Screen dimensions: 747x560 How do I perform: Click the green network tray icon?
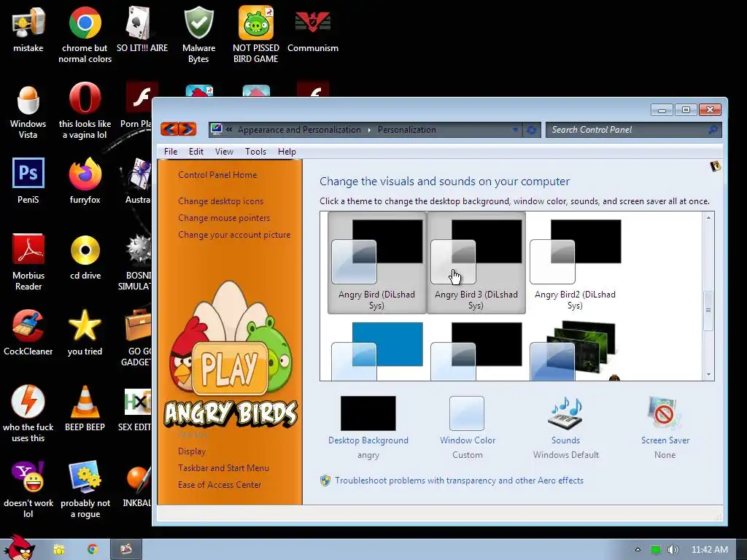(656, 550)
